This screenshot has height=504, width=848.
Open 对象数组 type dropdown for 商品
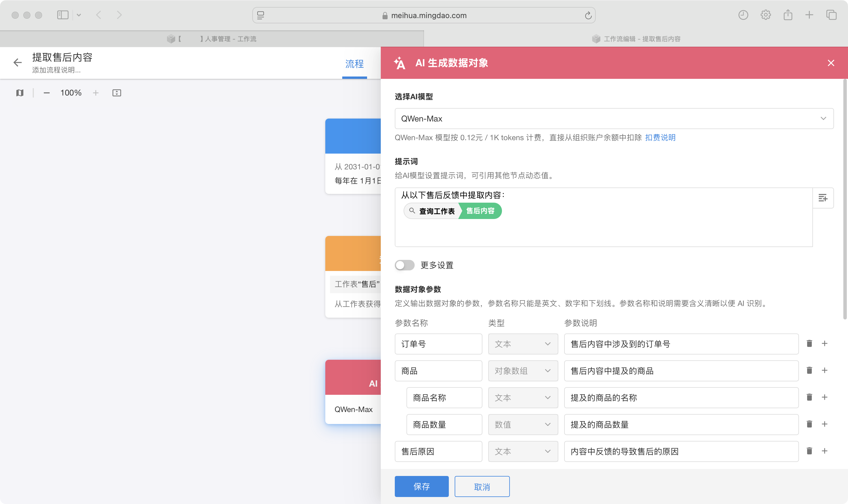tap(523, 371)
